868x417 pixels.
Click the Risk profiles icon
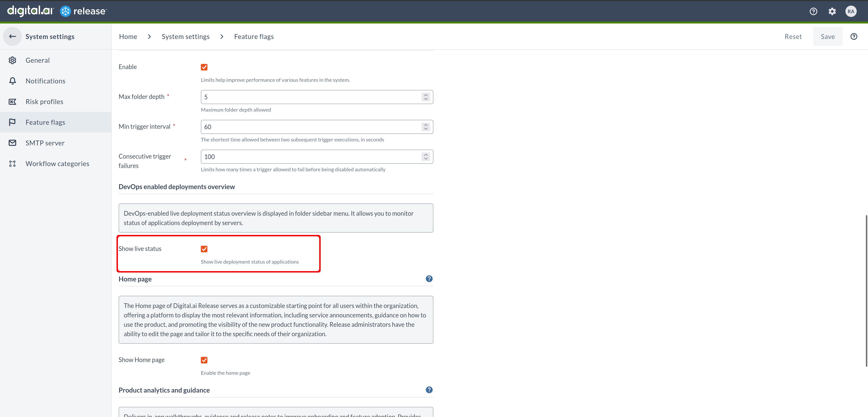(12, 101)
